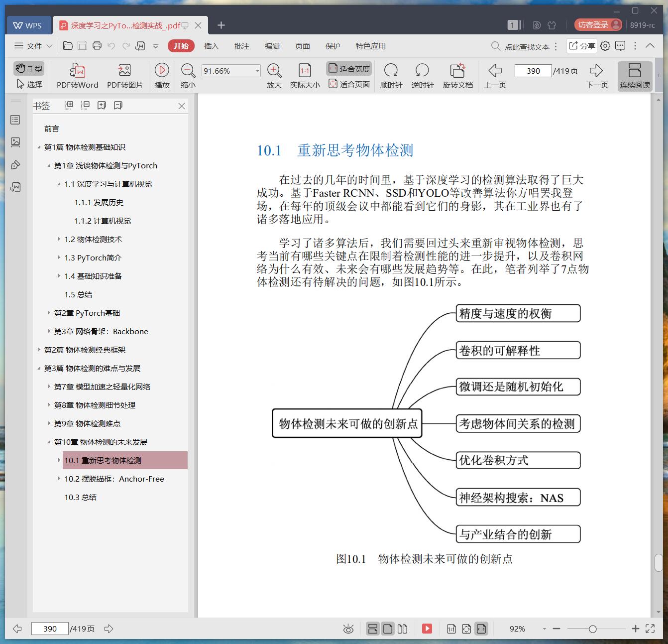Image resolution: width=668 pixels, height=644 pixels.
Task: Redo action icon
Action: point(126,46)
